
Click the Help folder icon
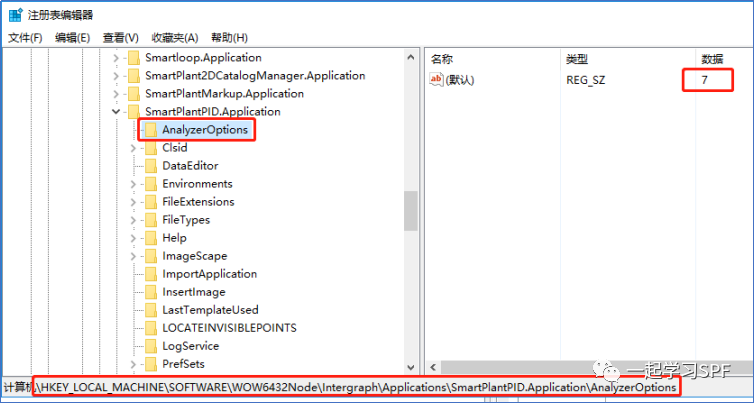click(x=151, y=238)
